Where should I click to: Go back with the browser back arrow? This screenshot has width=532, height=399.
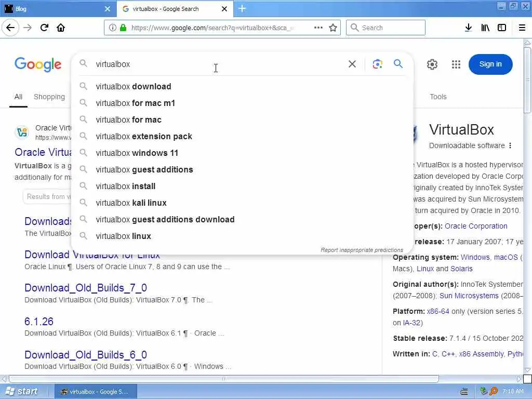(10, 28)
